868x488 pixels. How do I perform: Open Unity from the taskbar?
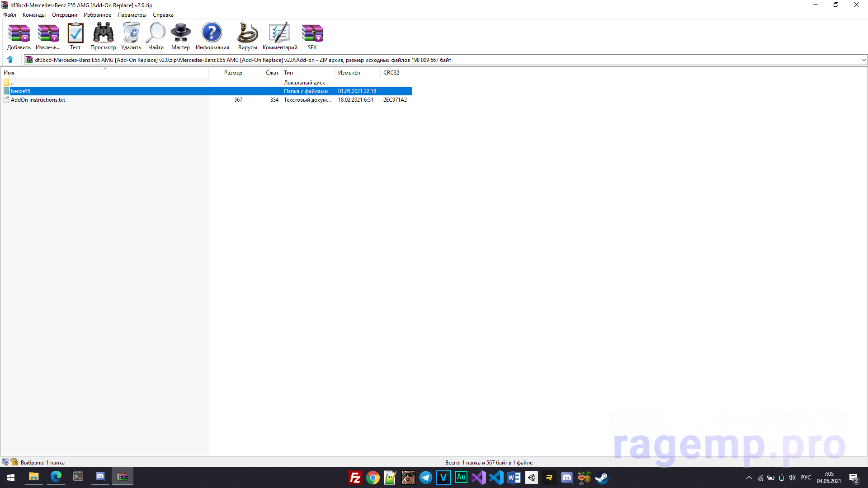coord(532,478)
